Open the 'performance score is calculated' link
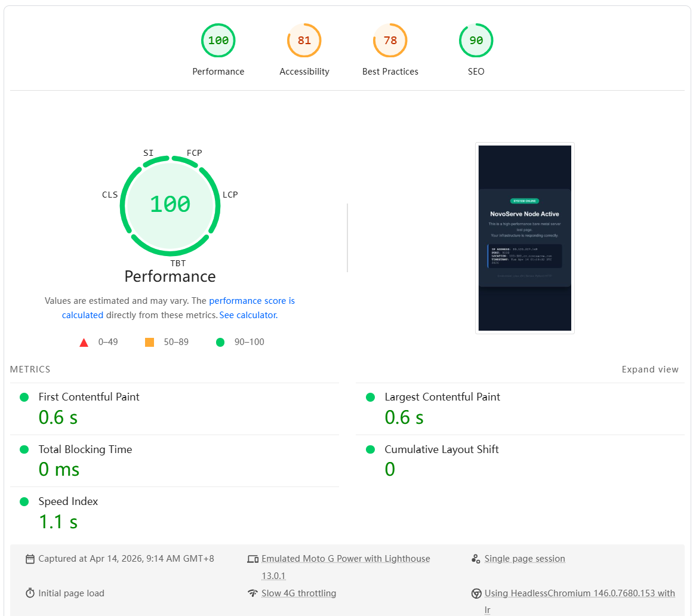The width and height of the screenshot is (696, 616). point(178,307)
